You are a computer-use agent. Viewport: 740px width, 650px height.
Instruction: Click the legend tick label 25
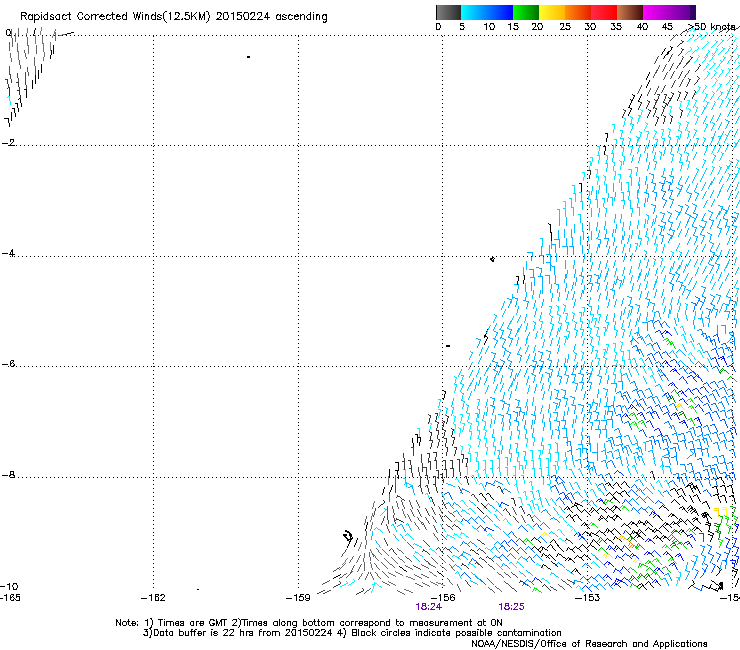pyautogui.click(x=565, y=27)
